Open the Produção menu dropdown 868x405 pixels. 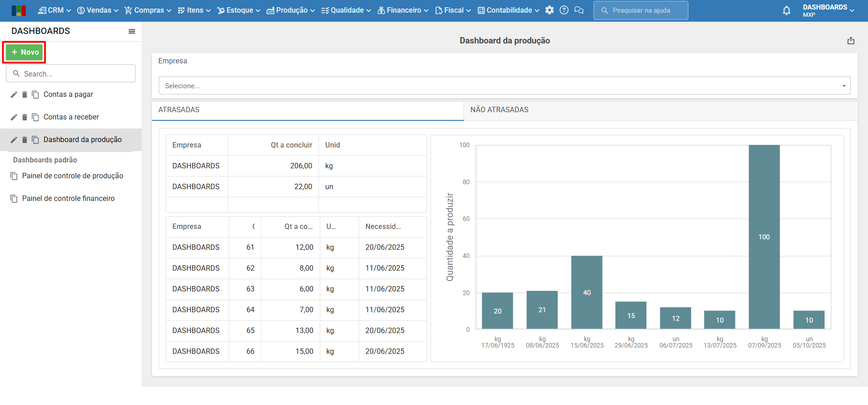tap(291, 10)
